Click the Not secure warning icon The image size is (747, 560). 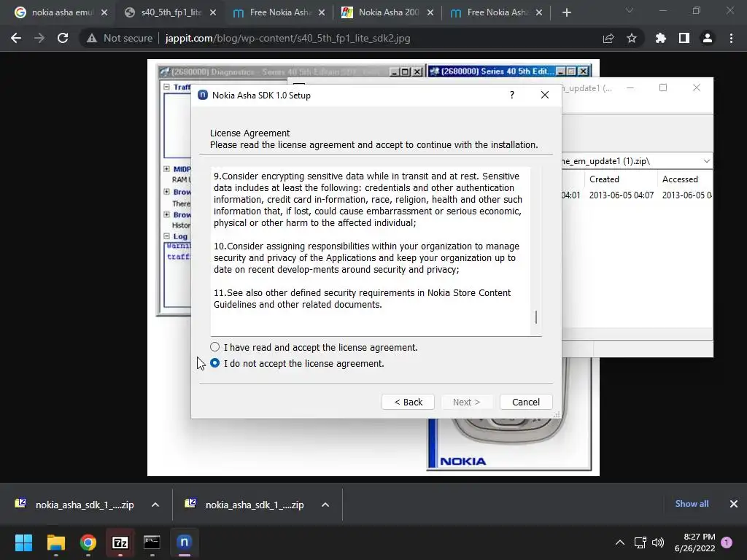point(91,38)
